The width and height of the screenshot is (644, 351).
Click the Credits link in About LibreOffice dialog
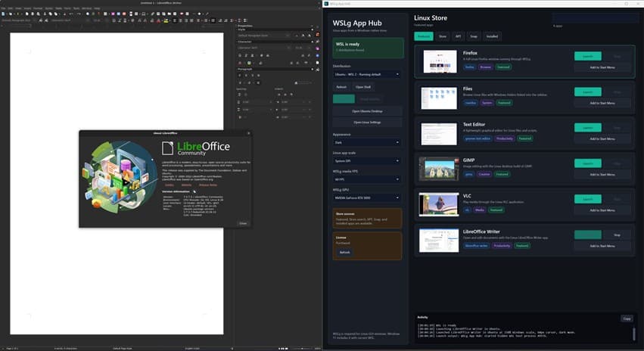coord(170,185)
